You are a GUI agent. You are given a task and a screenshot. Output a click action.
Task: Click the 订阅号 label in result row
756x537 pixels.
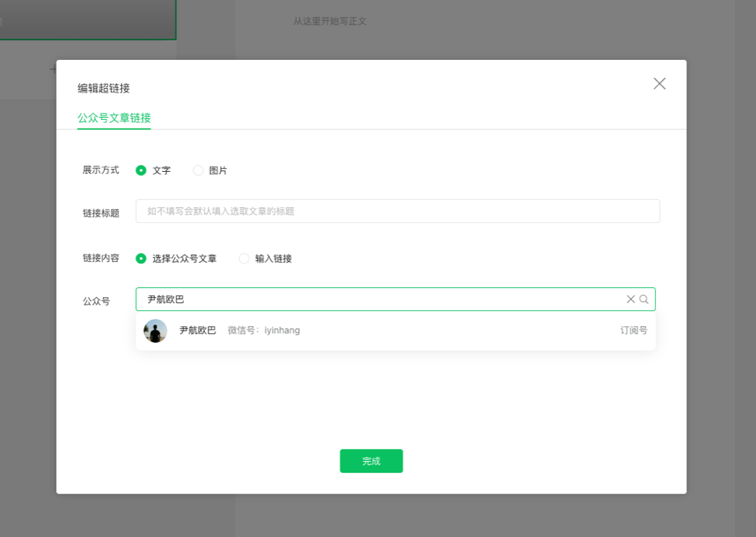(633, 331)
